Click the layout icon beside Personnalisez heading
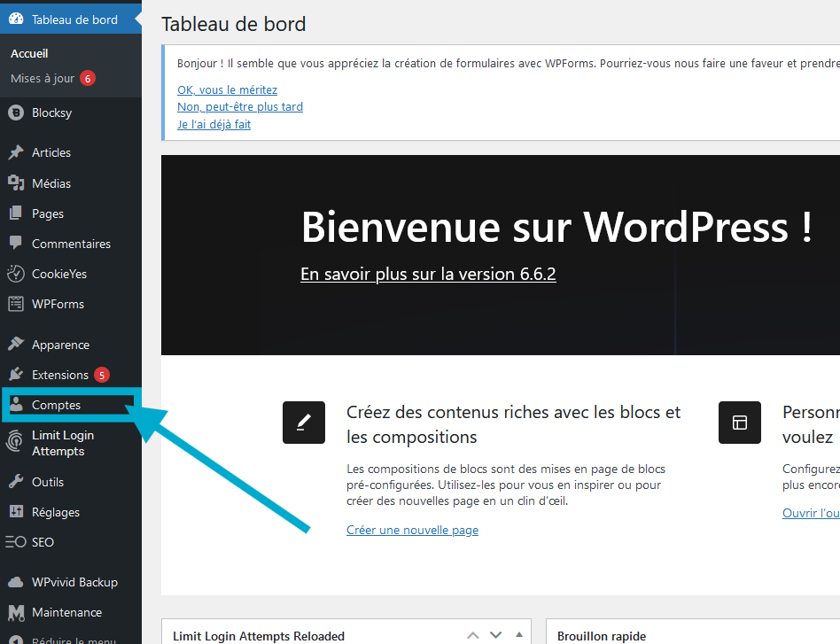 click(740, 423)
